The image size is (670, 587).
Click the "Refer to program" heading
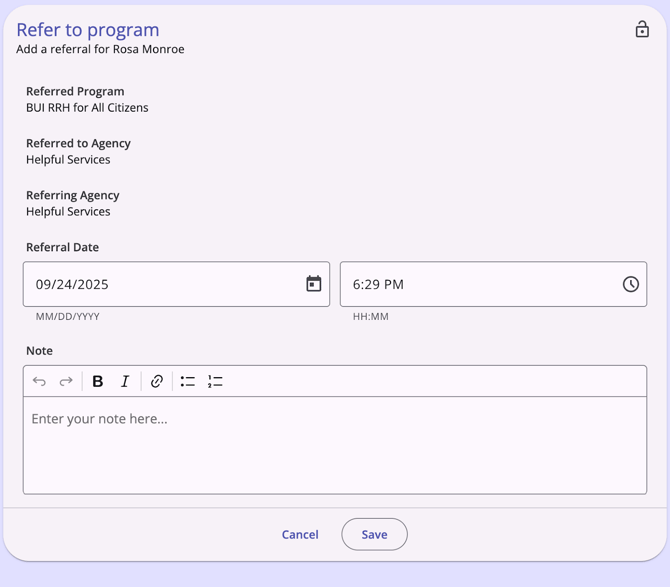click(88, 30)
